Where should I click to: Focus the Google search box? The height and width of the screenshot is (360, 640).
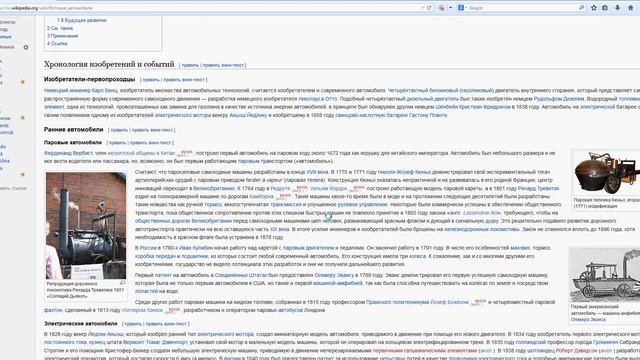click(x=522, y=8)
